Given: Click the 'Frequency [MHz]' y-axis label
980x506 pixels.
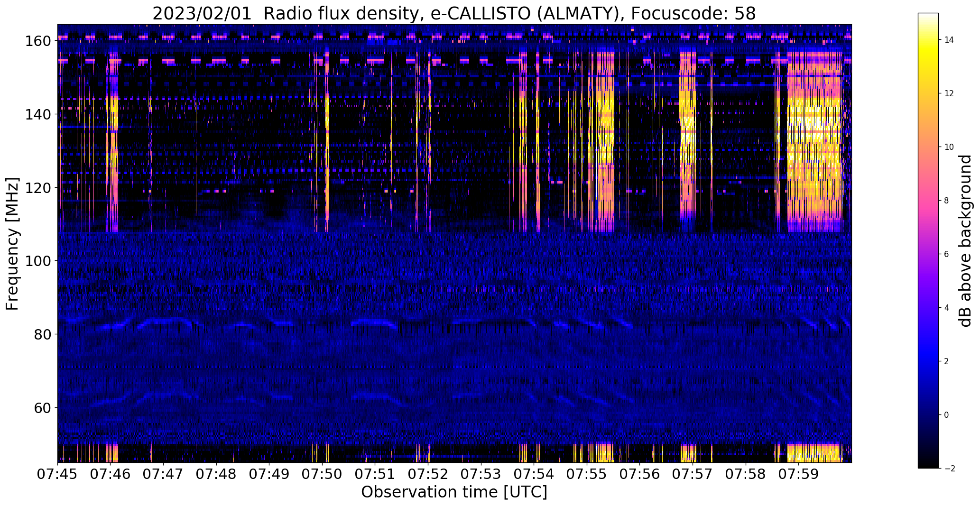Looking at the screenshot, I should pyautogui.click(x=12, y=244).
